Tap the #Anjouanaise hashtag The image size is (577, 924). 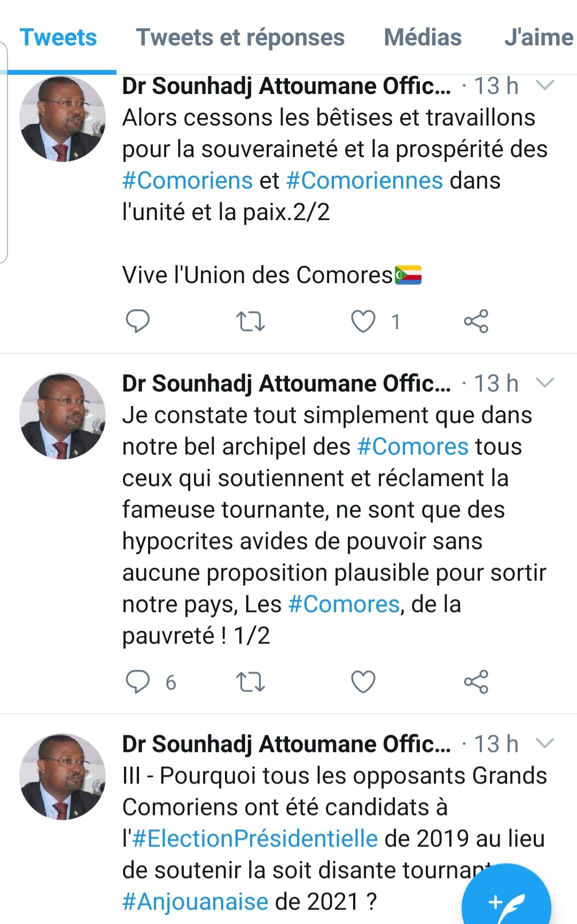(x=195, y=902)
